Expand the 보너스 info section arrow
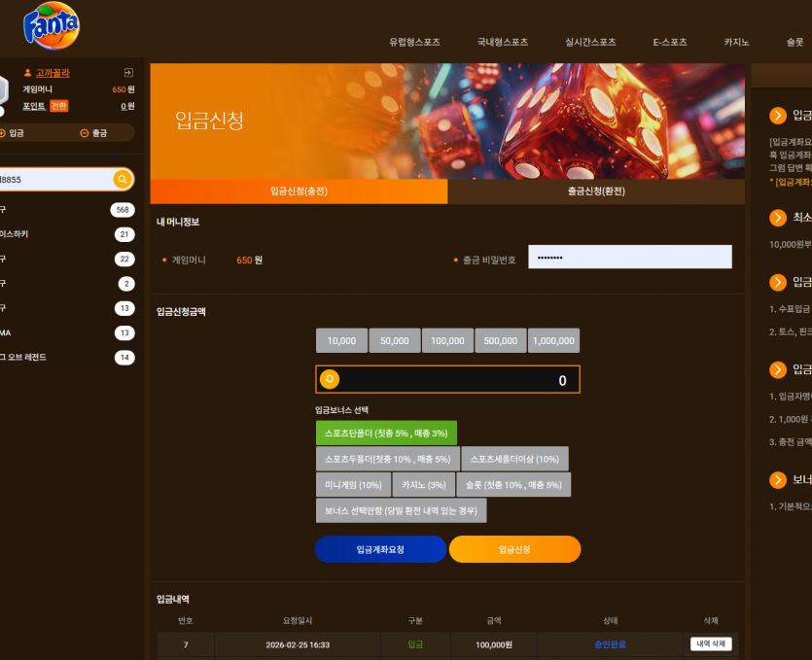This screenshot has width=812, height=660. [778, 480]
